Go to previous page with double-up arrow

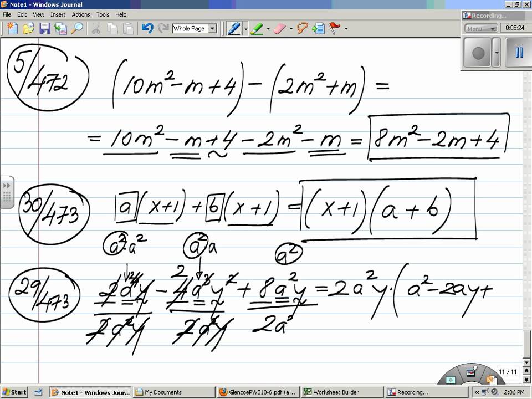(x=526, y=371)
